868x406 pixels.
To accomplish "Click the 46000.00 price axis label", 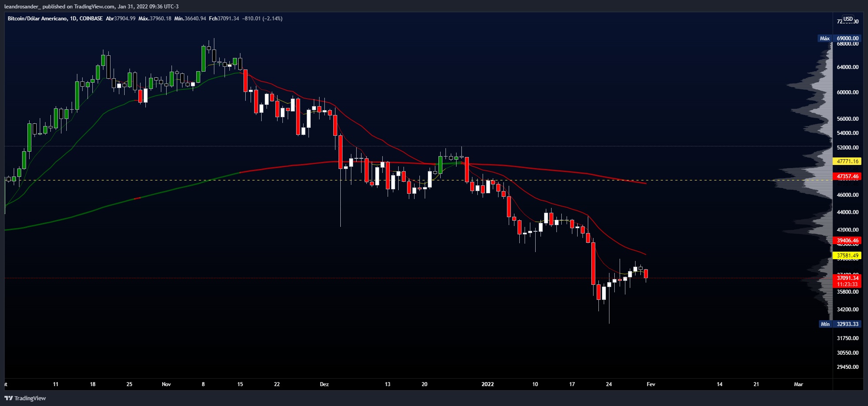I will [848, 195].
